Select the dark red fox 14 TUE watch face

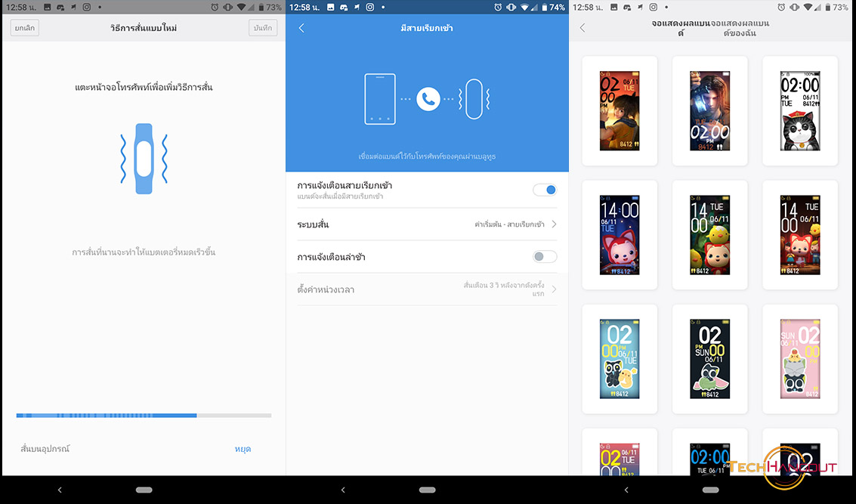point(800,235)
